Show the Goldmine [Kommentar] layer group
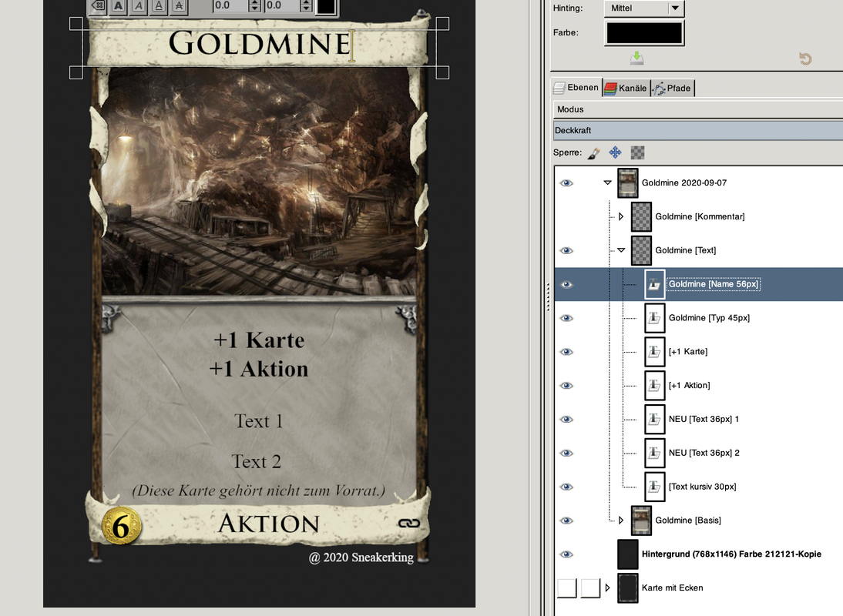Viewport: 843px width, 616px height. 566,217
